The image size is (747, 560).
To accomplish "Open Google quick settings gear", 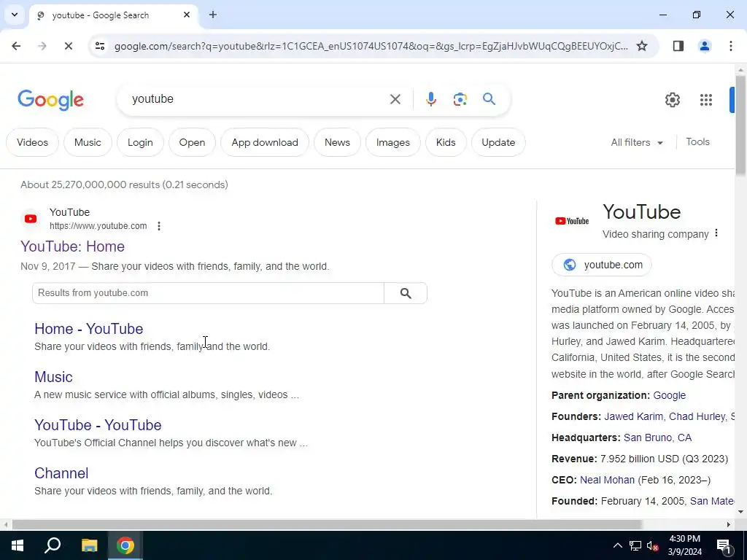I will [x=672, y=99].
